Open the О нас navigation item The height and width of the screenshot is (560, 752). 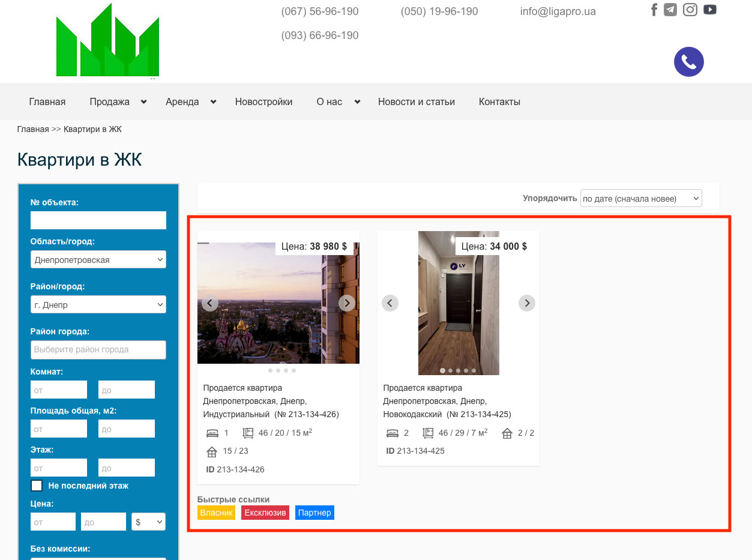[x=329, y=102]
